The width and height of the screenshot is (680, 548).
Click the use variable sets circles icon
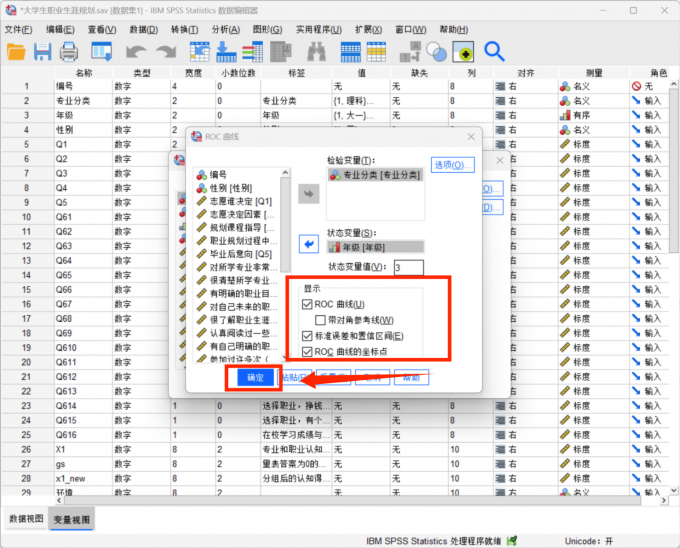436,52
